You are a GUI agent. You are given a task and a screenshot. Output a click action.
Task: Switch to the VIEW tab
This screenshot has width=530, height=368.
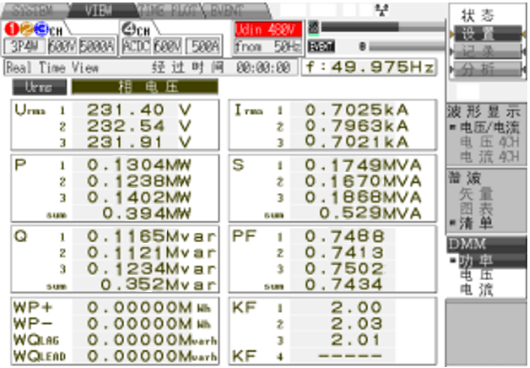coord(100,11)
